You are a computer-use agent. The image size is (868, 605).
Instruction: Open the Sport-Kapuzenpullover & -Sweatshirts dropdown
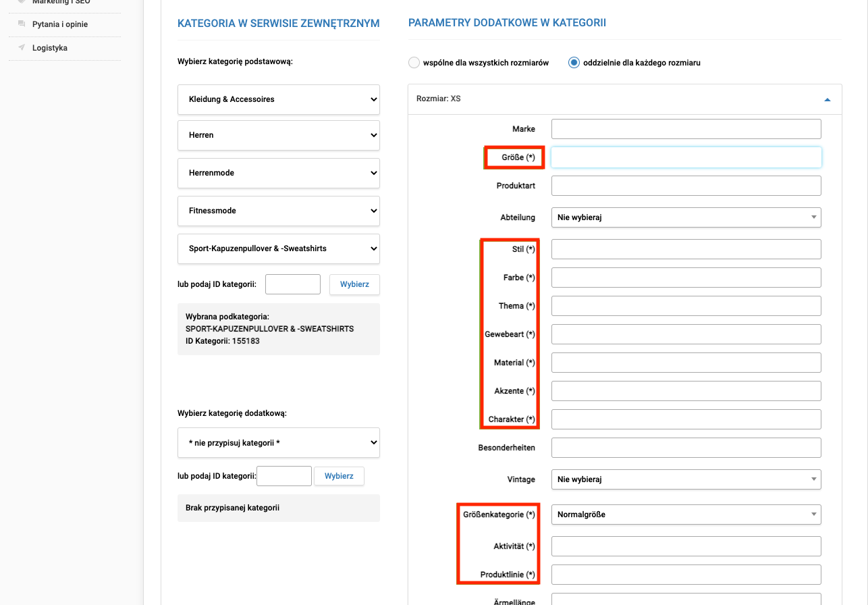pyautogui.click(x=279, y=248)
